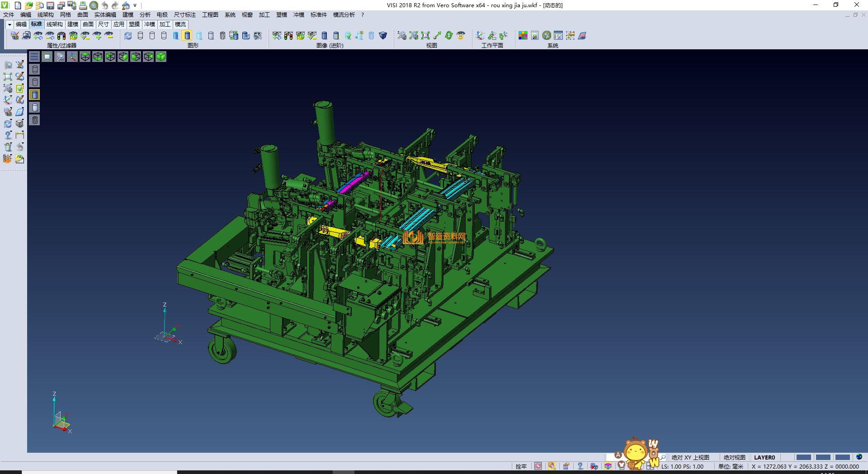This screenshot has width=868, height=474.
Task: Toggle the selected cylinder button in side strip
Action: tap(35, 95)
